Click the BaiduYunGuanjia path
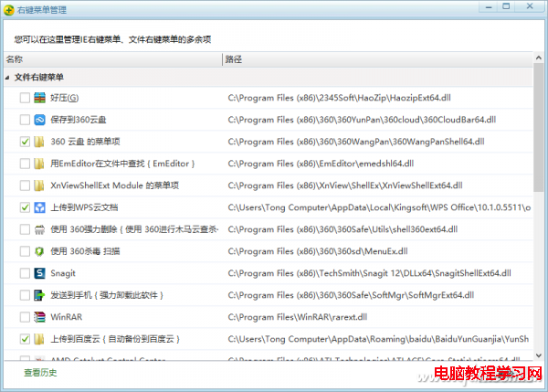The image size is (548, 392). 378,339
